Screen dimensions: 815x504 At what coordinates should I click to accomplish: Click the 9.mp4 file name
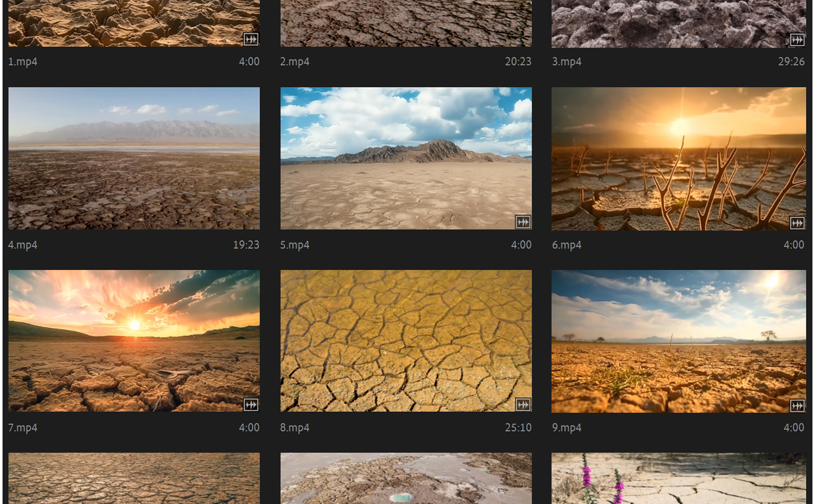[567, 428]
